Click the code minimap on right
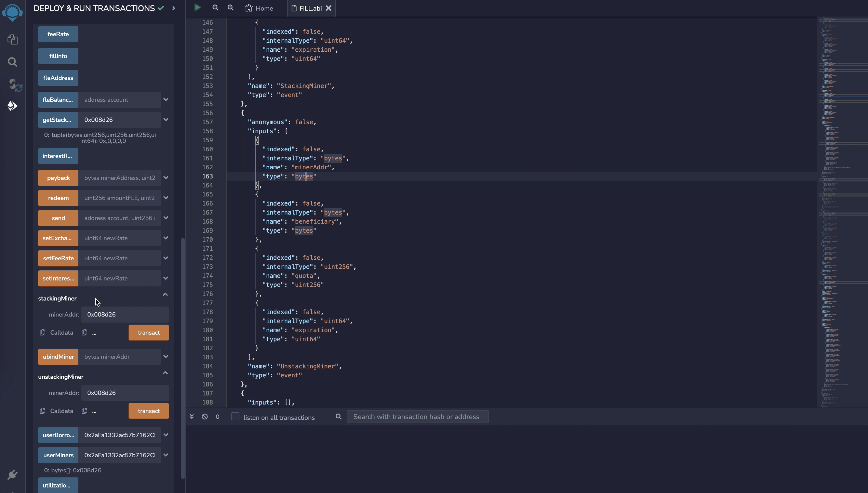Image resolution: width=868 pixels, height=493 pixels. [842, 212]
